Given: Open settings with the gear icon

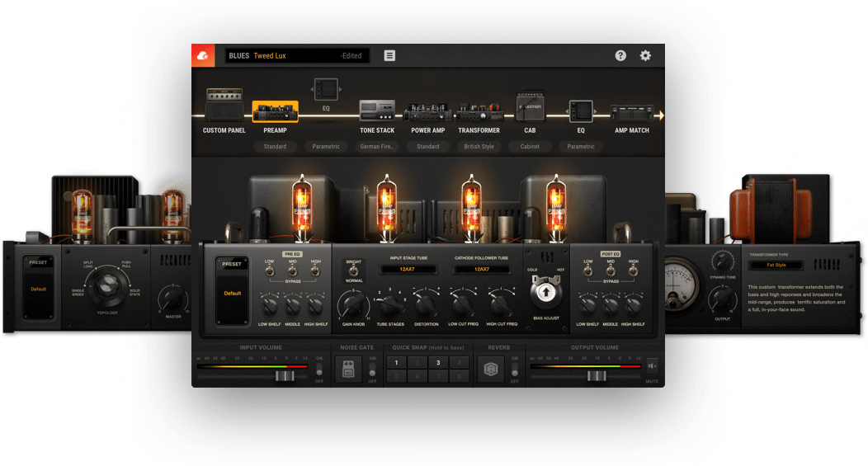Looking at the screenshot, I should tap(645, 55).
